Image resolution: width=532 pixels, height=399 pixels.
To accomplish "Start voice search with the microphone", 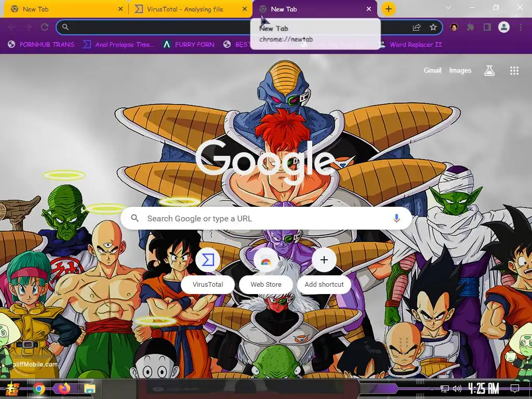I will click(396, 218).
